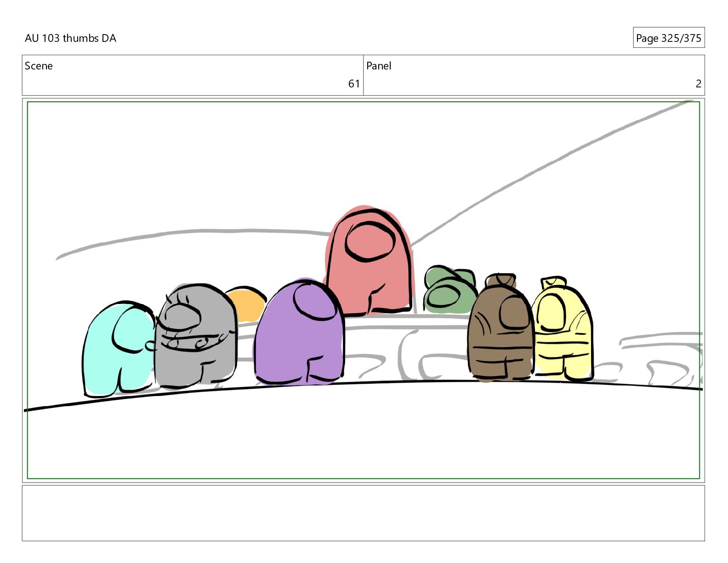Click the 'Scene' label

(39, 66)
